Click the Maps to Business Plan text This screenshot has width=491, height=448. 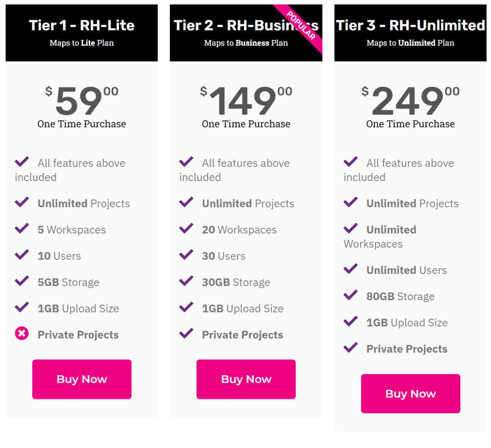tap(246, 43)
